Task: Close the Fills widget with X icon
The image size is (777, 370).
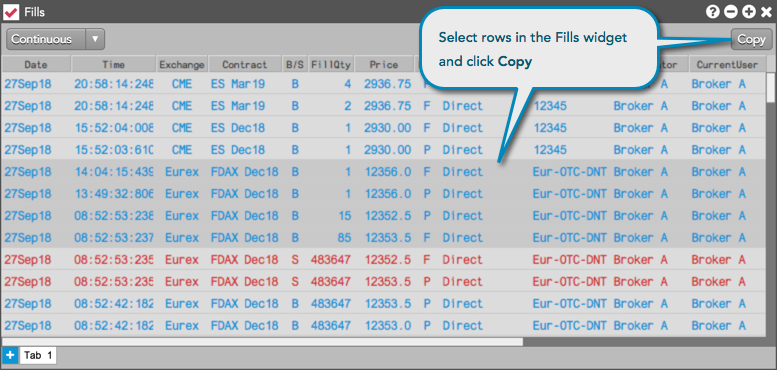Action: (x=766, y=11)
